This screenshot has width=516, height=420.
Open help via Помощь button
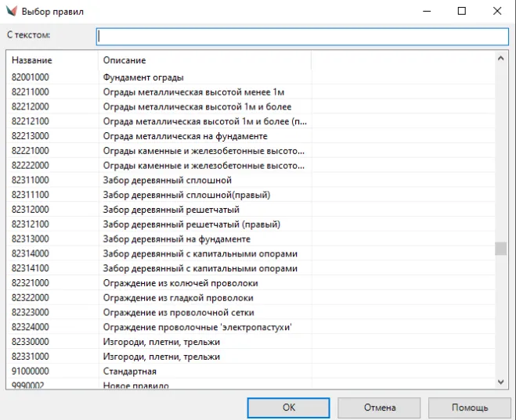469,407
